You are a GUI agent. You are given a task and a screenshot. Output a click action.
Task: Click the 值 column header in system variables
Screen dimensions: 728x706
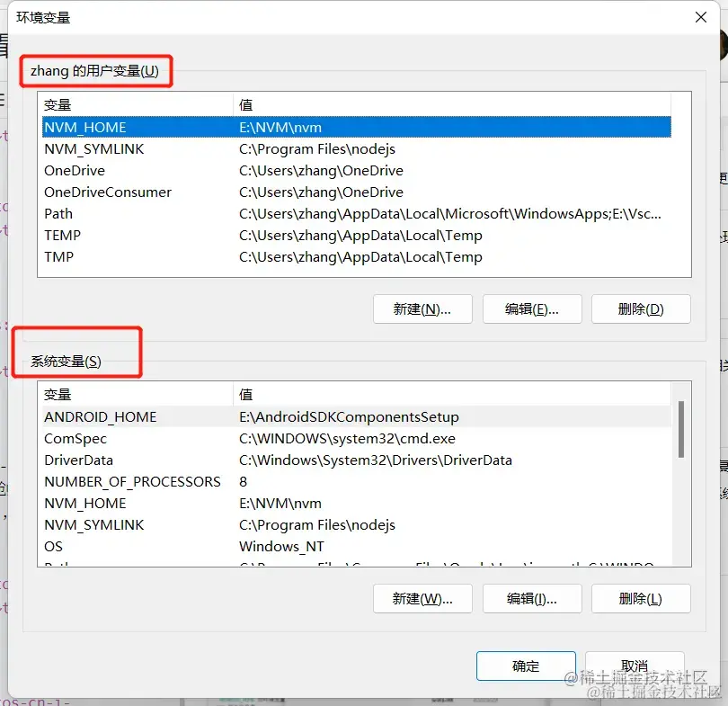point(452,395)
